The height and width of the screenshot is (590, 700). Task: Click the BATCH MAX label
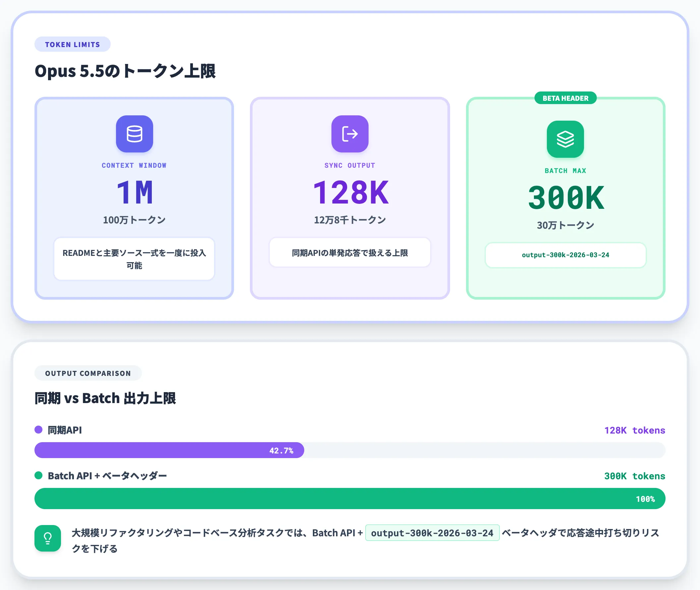point(565,171)
